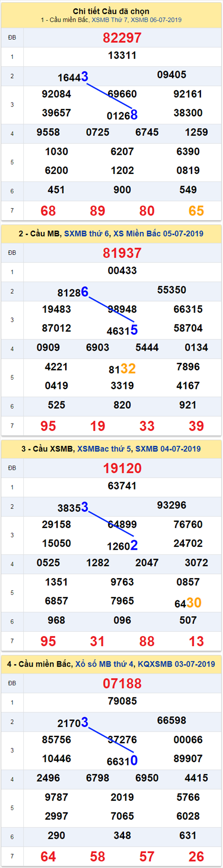Open the SXMB 04-07-2019 link

(168, 449)
